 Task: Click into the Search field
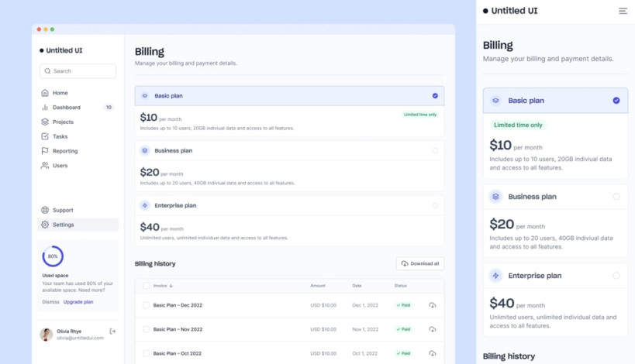(x=78, y=71)
